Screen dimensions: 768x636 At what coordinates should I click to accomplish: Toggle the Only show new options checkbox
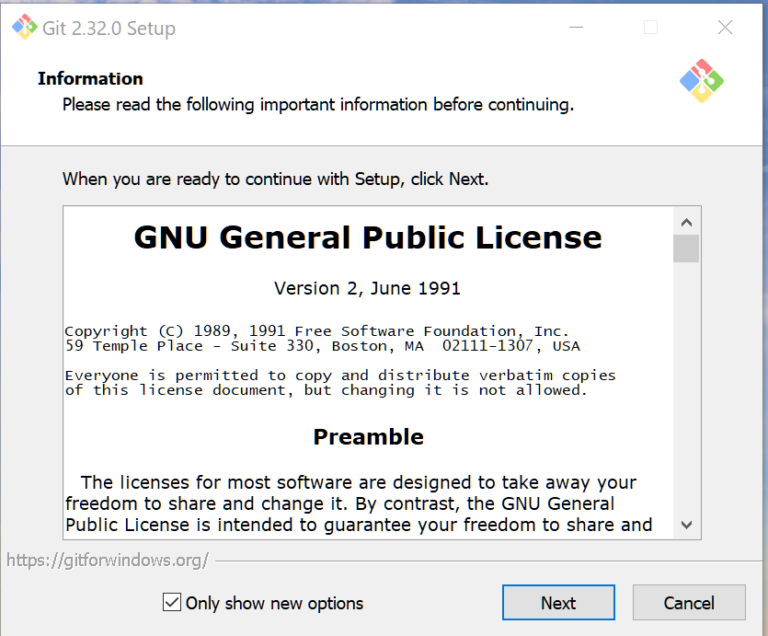172,602
